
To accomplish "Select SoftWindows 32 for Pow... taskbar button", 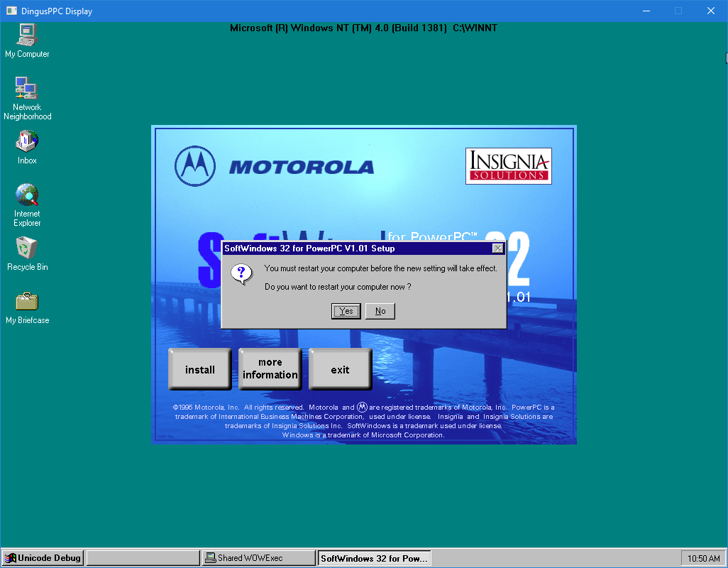I will 374,558.
